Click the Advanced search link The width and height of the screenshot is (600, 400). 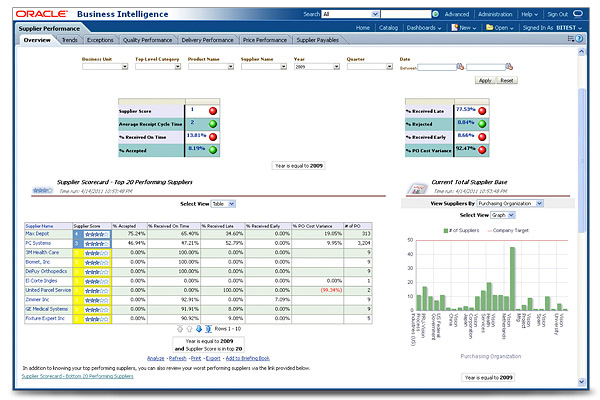click(x=457, y=14)
